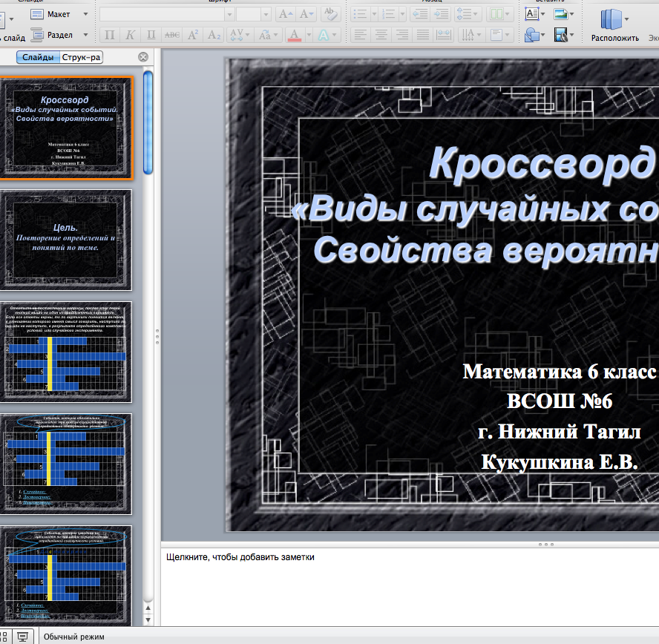Open the new slide dropdown arrow
The image size is (659, 644).
pyautogui.click(x=11, y=19)
